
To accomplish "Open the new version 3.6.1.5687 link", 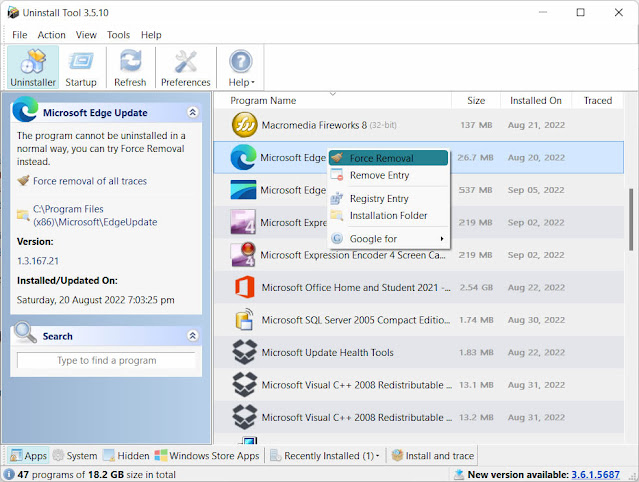I will (x=595, y=475).
